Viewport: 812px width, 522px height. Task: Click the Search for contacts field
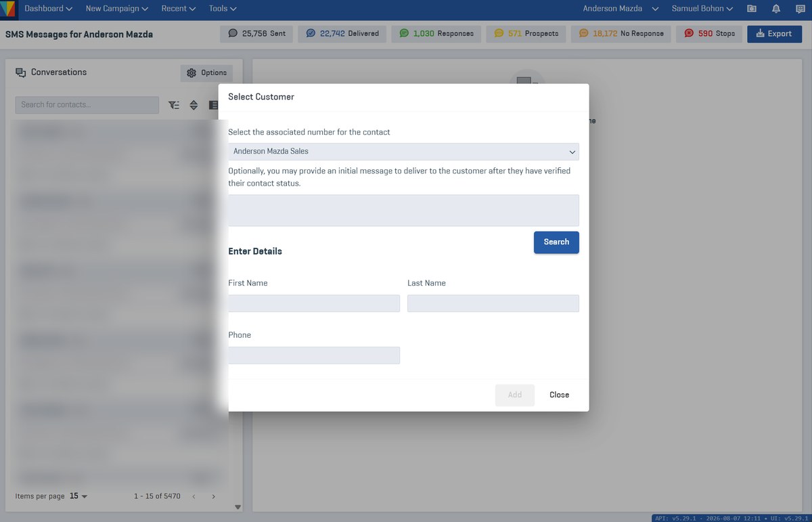87,105
